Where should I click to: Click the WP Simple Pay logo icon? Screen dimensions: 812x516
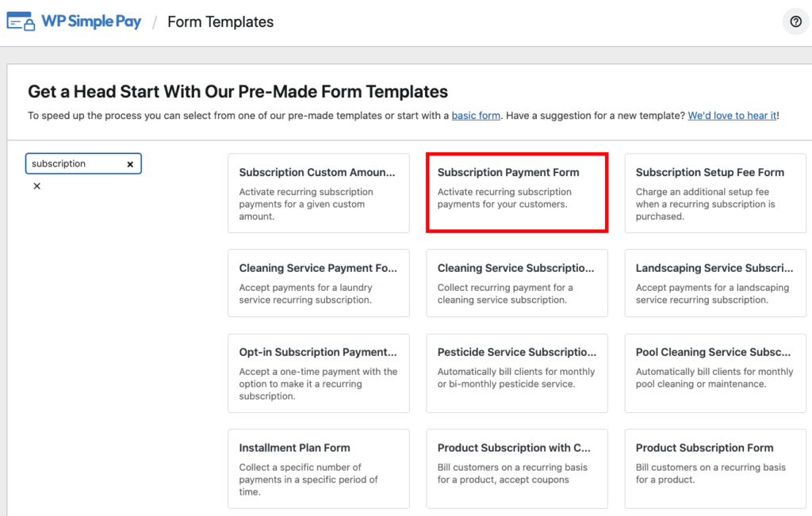[x=21, y=22]
